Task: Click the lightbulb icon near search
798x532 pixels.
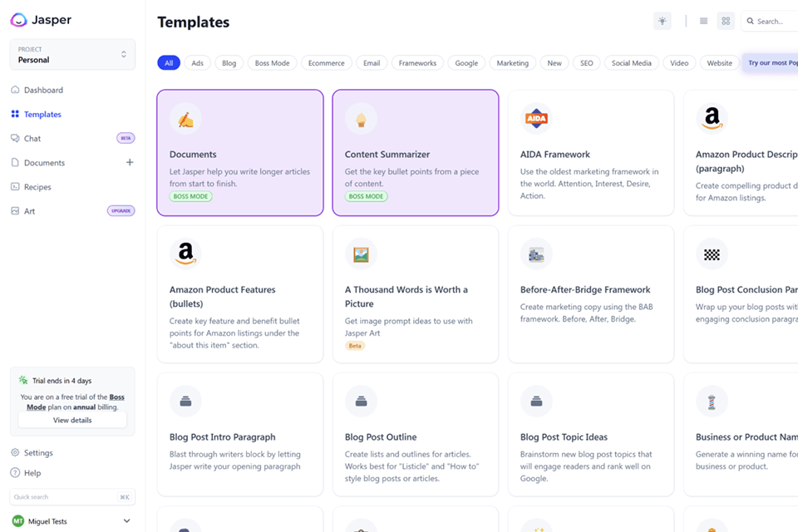Action: pos(663,21)
